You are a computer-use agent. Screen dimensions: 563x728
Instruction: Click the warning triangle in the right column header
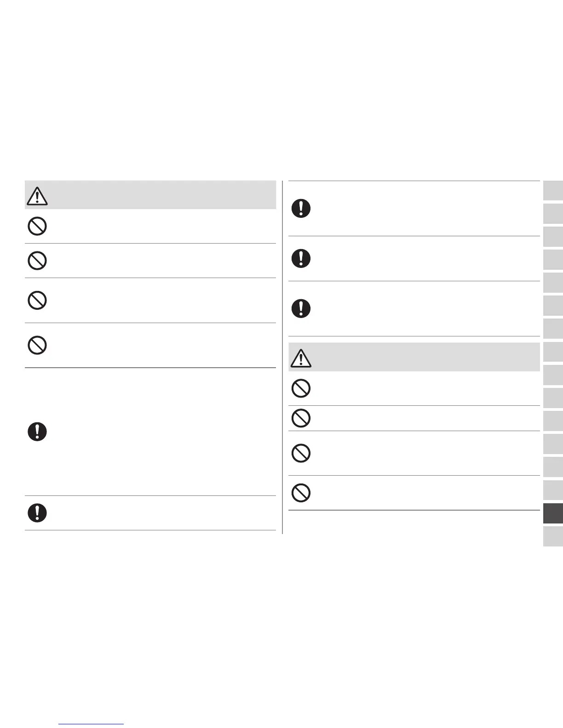click(x=301, y=358)
